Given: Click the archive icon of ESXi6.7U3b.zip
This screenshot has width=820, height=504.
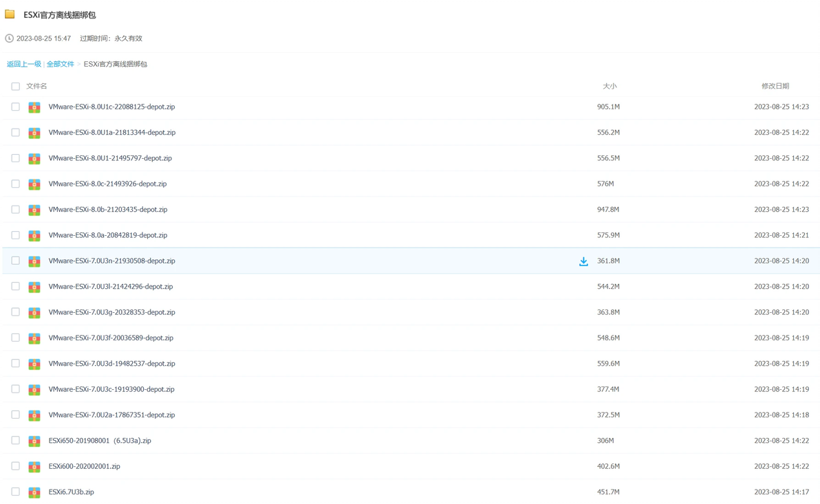Looking at the screenshot, I should tap(34, 492).
